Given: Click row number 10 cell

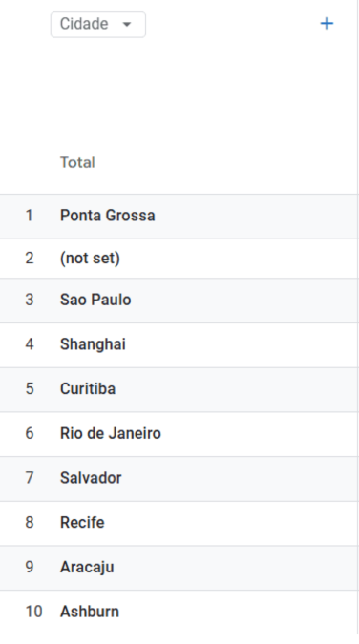Looking at the screenshot, I should tap(33, 612).
